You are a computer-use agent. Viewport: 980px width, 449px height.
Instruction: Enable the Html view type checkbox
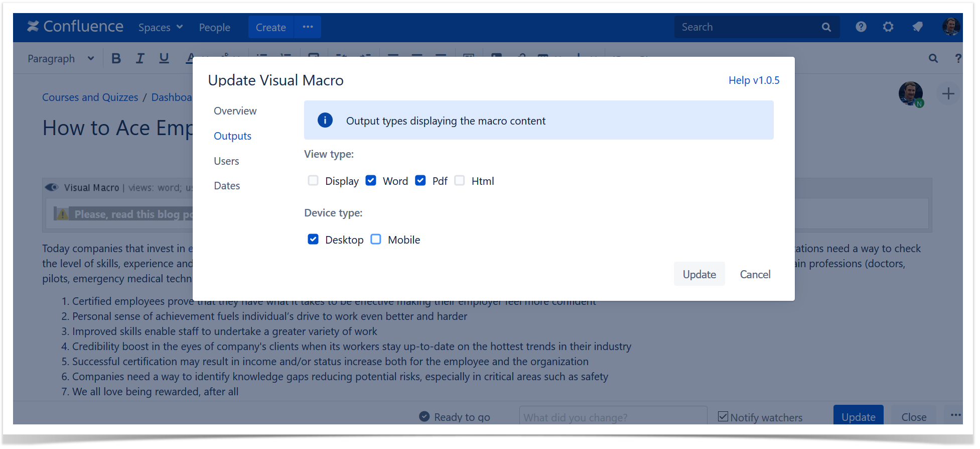click(460, 180)
